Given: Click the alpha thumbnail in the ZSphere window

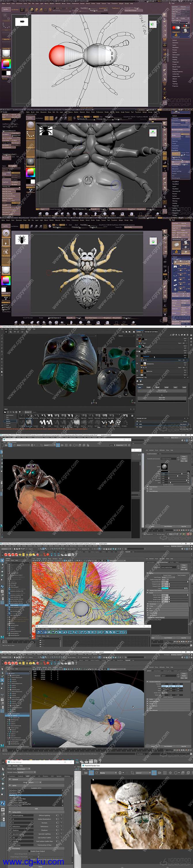Looking at the screenshot, I should 22,22.
